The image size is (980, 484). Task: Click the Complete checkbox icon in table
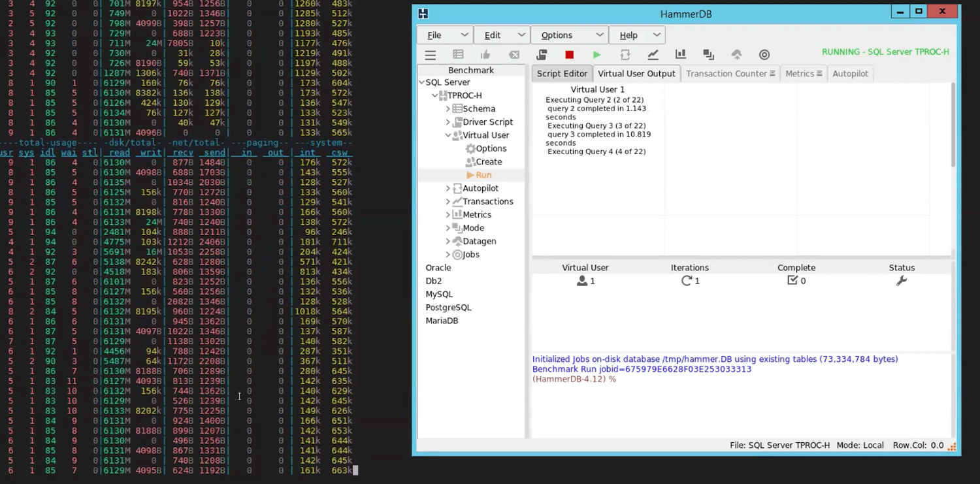pyautogui.click(x=792, y=281)
